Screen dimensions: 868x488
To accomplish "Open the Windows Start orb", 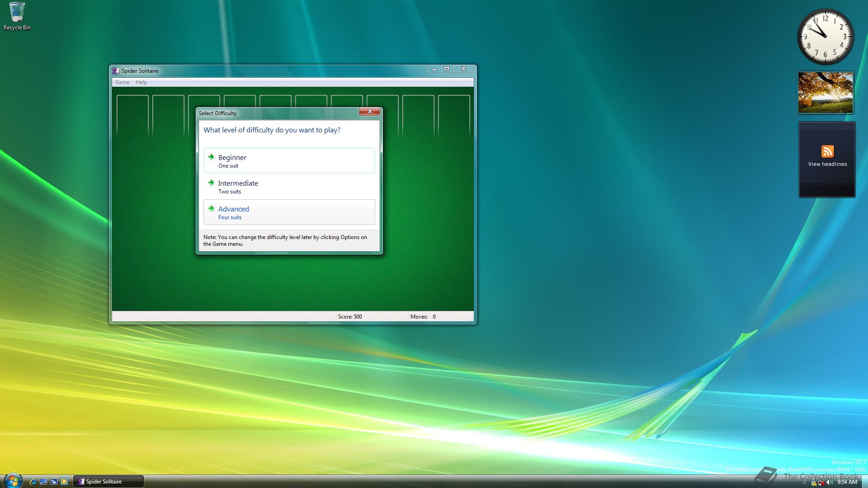I will tap(13, 481).
